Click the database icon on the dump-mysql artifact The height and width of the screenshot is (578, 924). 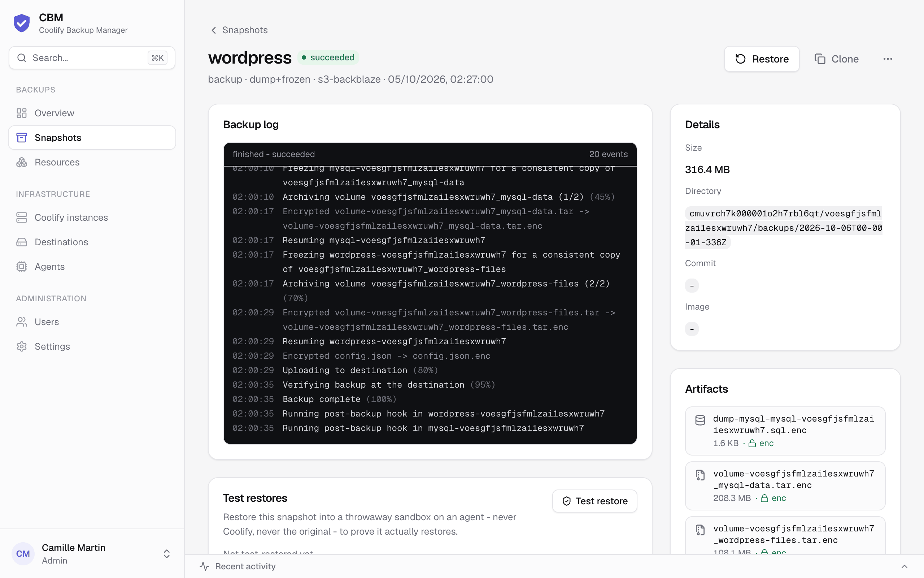(700, 420)
